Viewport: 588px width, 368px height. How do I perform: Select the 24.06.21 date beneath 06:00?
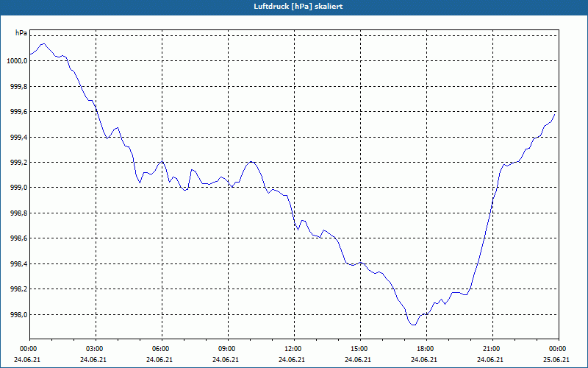click(x=159, y=360)
